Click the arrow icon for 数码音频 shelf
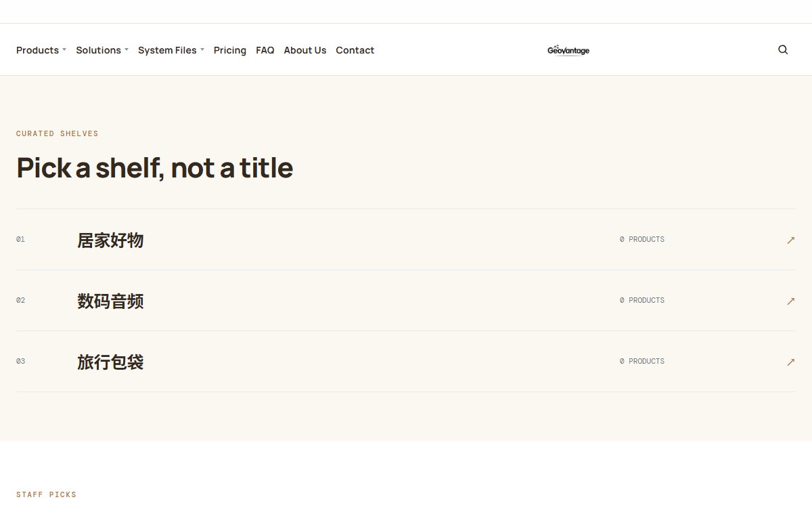 (790, 301)
